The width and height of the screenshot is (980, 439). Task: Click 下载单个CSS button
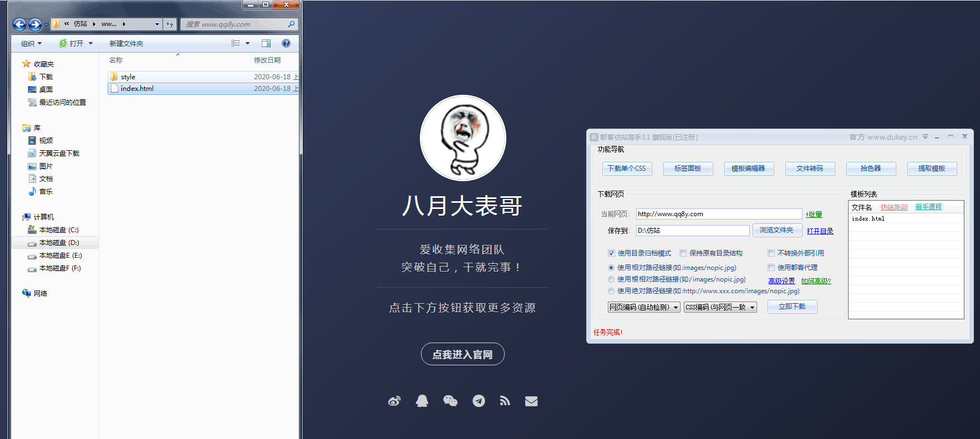coord(627,169)
